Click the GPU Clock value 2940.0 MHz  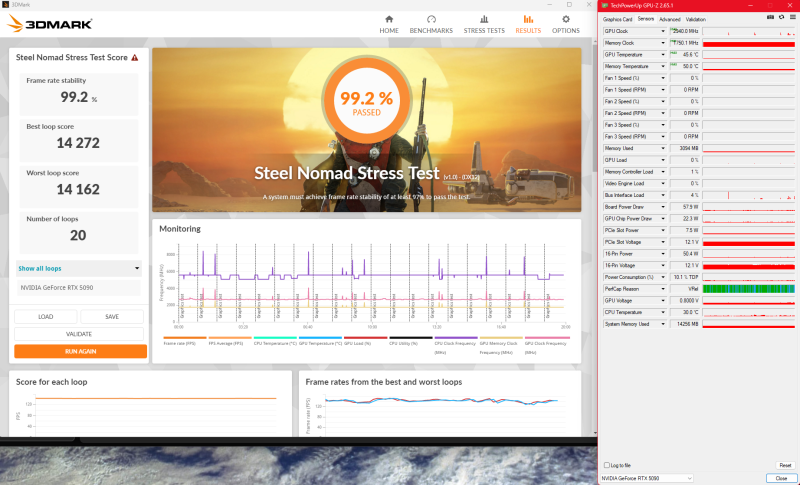[x=684, y=32]
